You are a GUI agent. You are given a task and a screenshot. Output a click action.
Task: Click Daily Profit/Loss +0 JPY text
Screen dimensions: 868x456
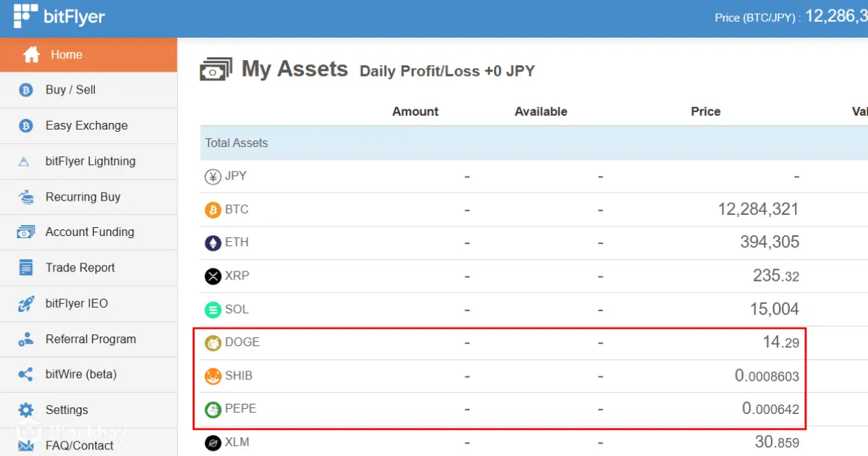(x=447, y=71)
